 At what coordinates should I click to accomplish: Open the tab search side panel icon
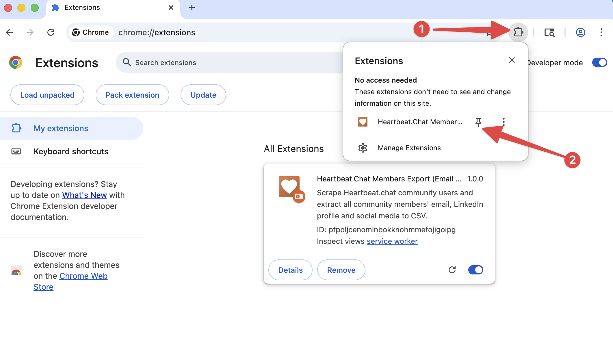tap(549, 32)
